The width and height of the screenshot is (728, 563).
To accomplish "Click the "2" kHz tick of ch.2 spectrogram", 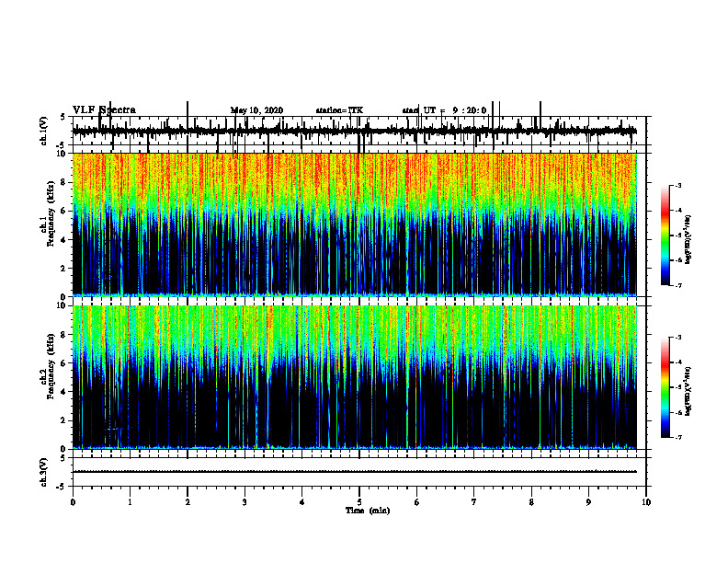I will click(64, 420).
